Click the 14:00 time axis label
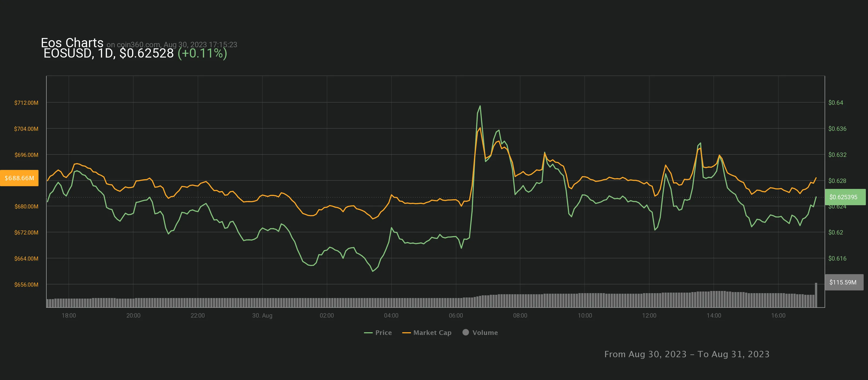 coord(714,315)
